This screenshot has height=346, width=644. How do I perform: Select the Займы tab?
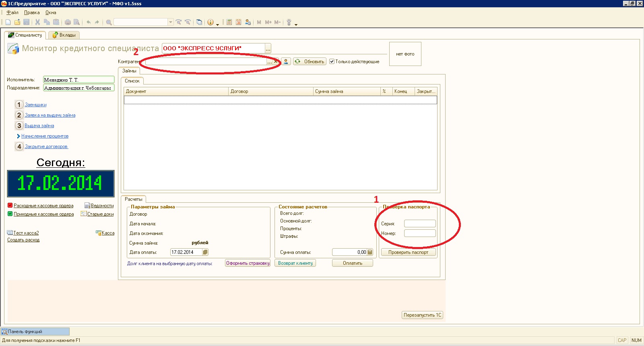pyautogui.click(x=129, y=71)
